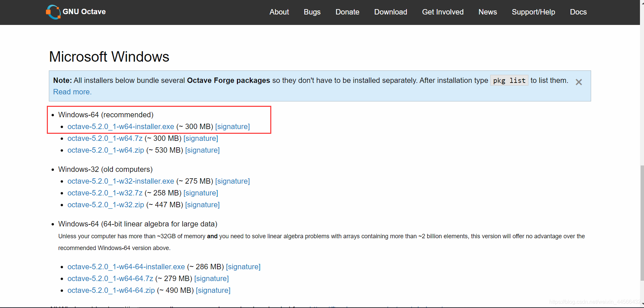Download octave-5.2.0_1-w32-installer.exe

pyautogui.click(x=121, y=181)
